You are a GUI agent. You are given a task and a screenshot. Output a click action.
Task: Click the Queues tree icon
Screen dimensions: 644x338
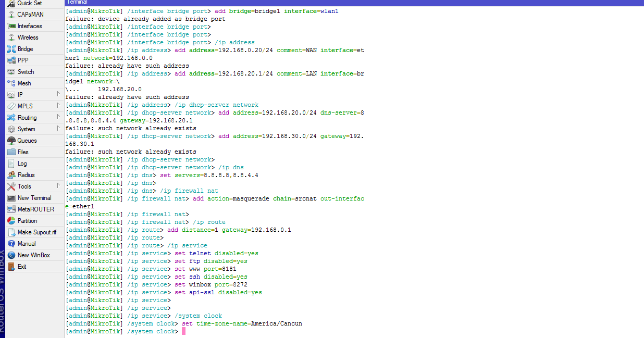tap(11, 141)
